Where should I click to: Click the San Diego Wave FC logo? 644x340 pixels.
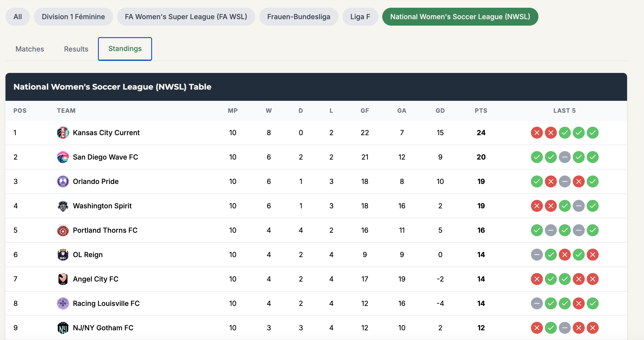[63, 157]
